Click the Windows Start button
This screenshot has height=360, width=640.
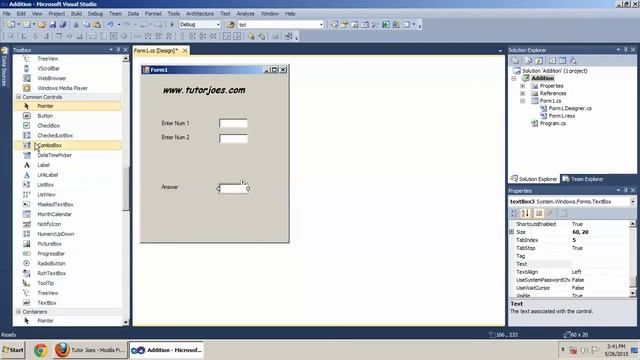tap(13, 350)
